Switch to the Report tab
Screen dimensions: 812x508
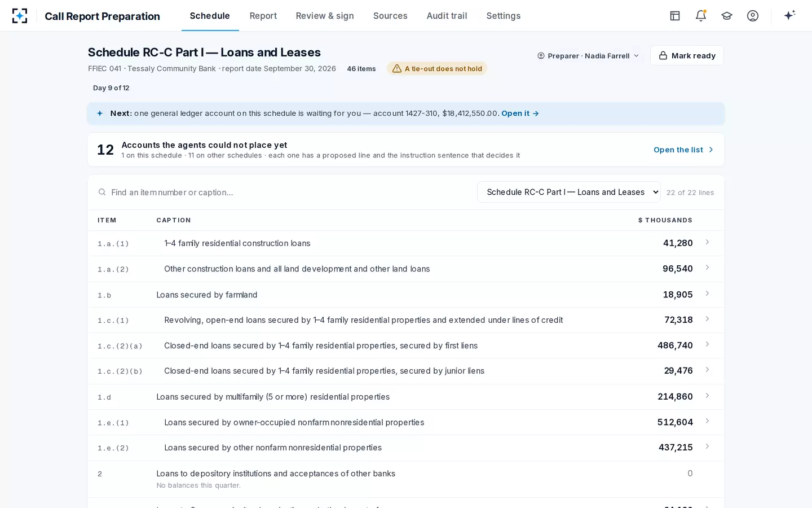(263, 16)
